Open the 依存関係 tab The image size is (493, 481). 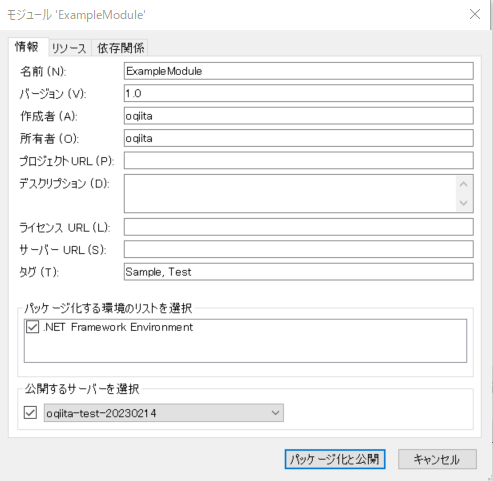coord(120,48)
